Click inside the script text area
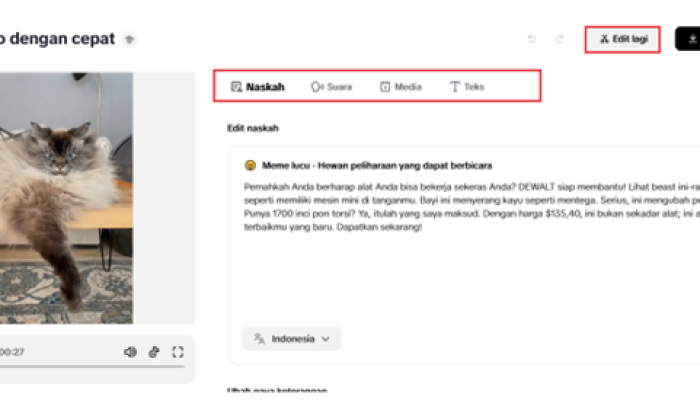The width and height of the screenshot is (700, 400). [x=470, y=270]
